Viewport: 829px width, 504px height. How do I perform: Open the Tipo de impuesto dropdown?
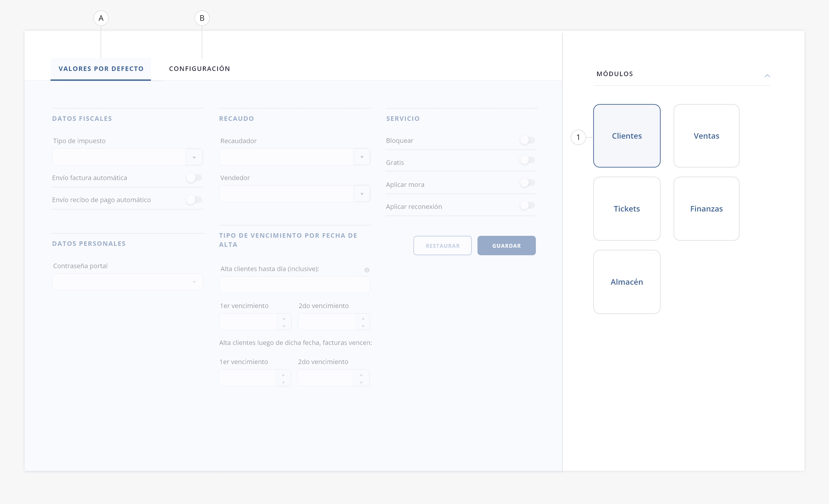[x=194, y=157]
